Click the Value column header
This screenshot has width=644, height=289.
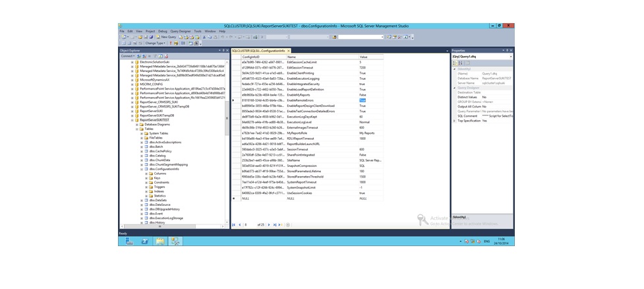coord(371,57)
